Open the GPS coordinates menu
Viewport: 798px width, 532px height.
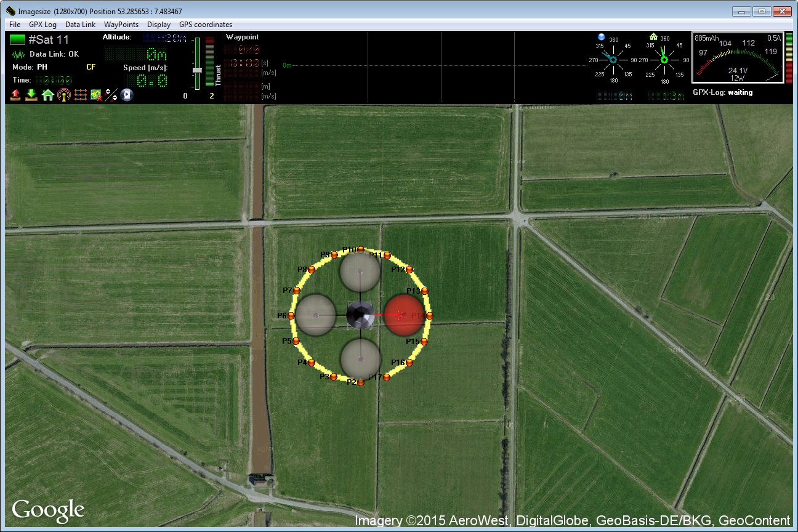(x=206, y=25)
